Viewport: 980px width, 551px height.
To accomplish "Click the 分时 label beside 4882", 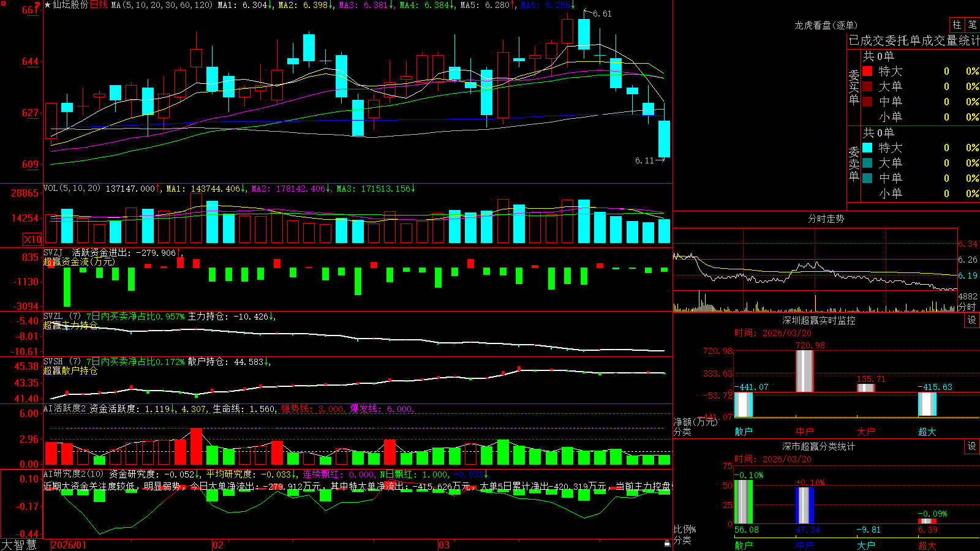I will click(x=967, y=307).
